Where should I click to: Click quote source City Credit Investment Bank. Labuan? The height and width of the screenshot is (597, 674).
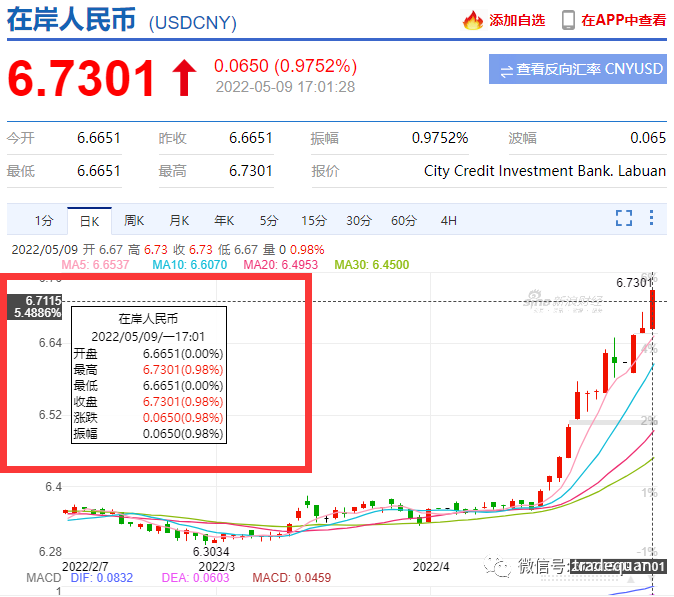[x=545, y=171]
